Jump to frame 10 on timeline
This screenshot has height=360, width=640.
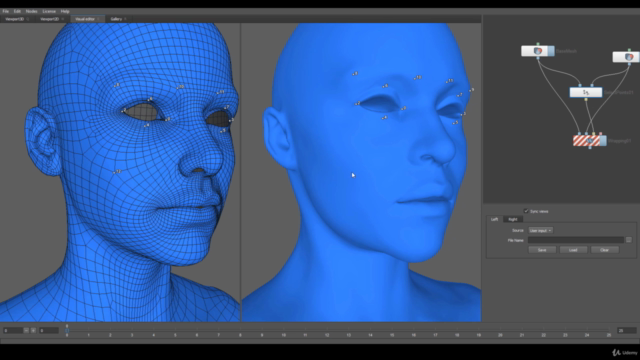point(283,335)
